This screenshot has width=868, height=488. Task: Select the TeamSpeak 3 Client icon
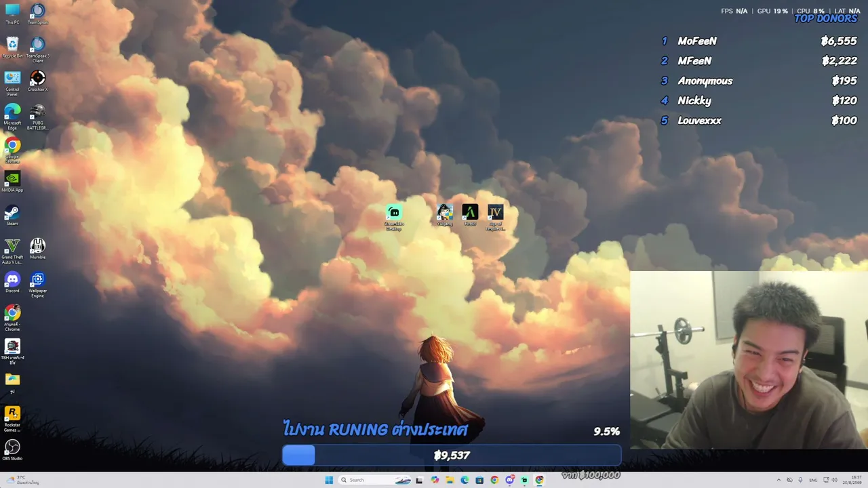pyautogui.click(x=38, y=49)
